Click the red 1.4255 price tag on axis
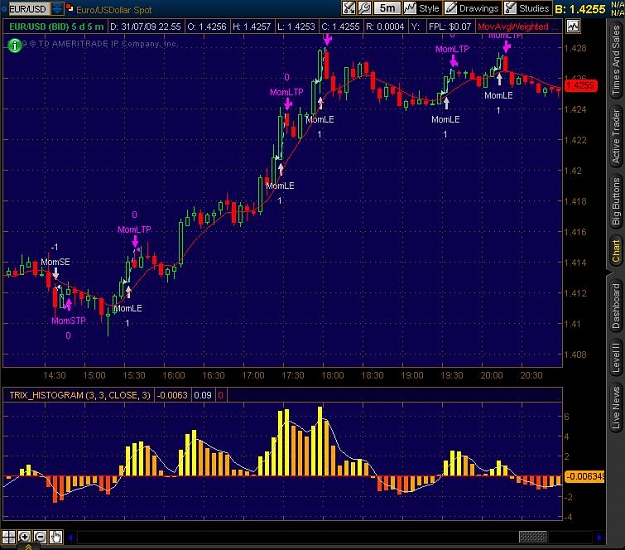The height and width of the screenshot is (550, 625). [x=580, y=86]
